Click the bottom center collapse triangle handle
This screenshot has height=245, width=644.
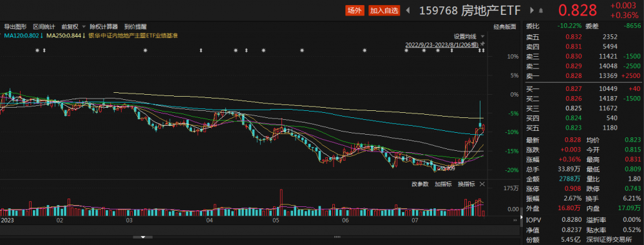144,237
